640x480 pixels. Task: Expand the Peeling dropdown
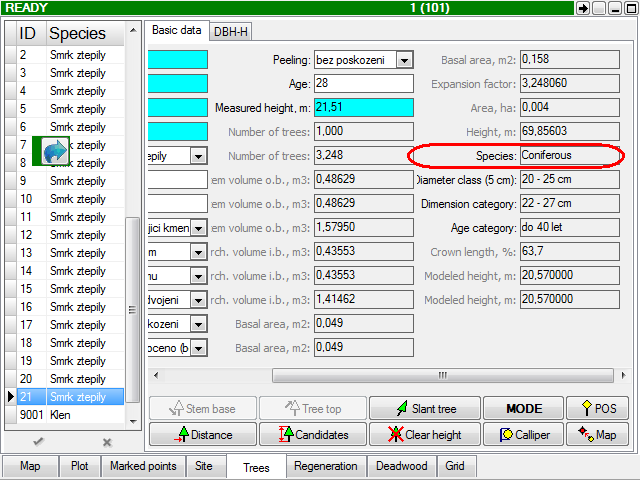(x=404, y=60)
